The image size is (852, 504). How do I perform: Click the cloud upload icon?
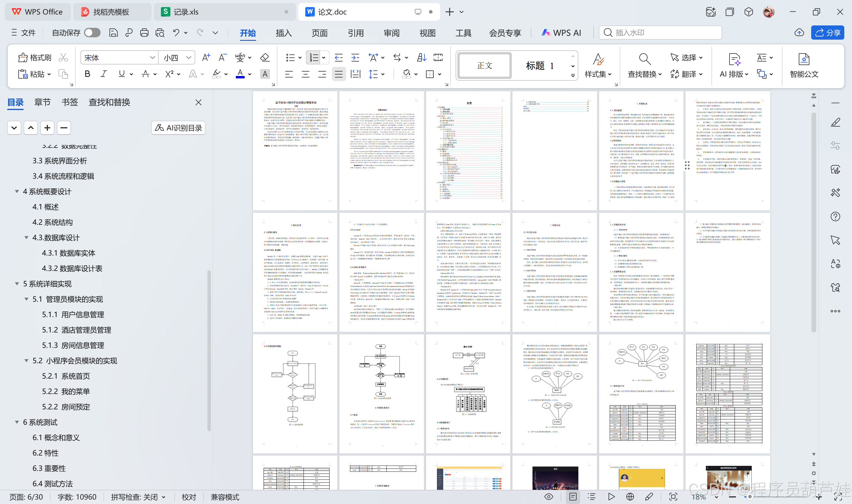(x=799, y=33)
